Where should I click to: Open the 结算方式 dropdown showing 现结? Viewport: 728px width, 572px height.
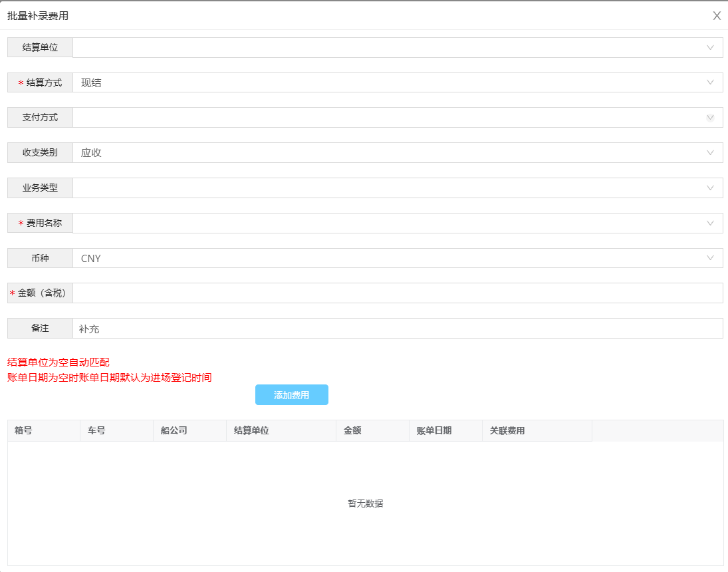[398, 83]
